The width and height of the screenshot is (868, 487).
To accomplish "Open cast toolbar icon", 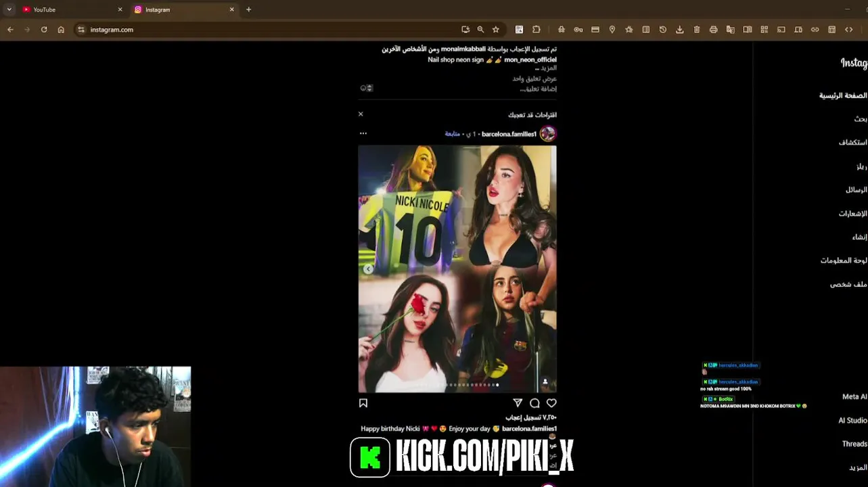I will (x=781, y=30).
